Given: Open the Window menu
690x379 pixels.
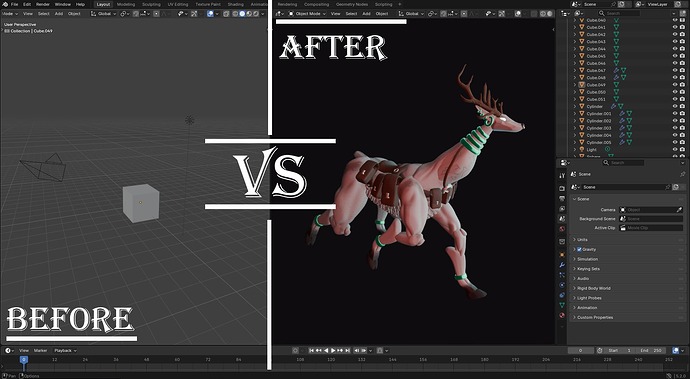Looking at the screenshot, I should (x=63, y=4).
